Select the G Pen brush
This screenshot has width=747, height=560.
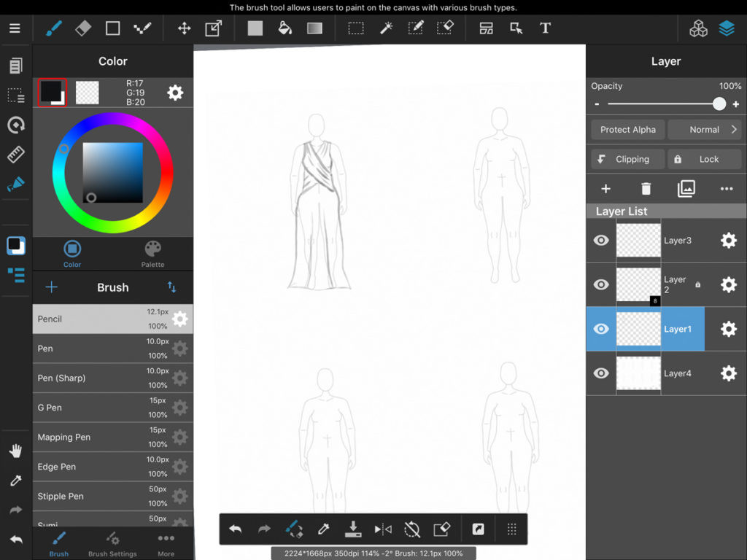coord(113,408)
